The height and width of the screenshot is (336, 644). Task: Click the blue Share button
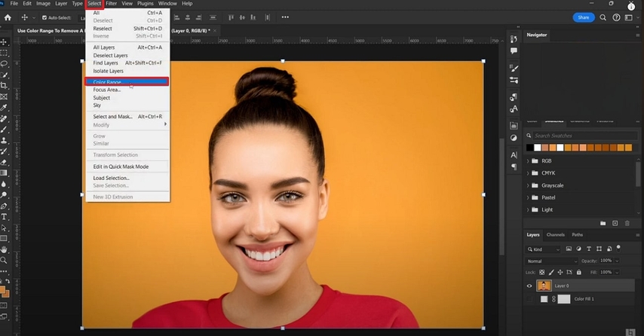pyautogui.click(x=583, y=17)
